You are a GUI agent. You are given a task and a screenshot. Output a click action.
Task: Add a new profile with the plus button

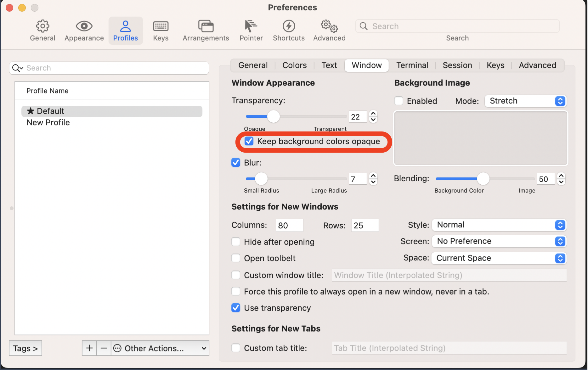point(89,348)
